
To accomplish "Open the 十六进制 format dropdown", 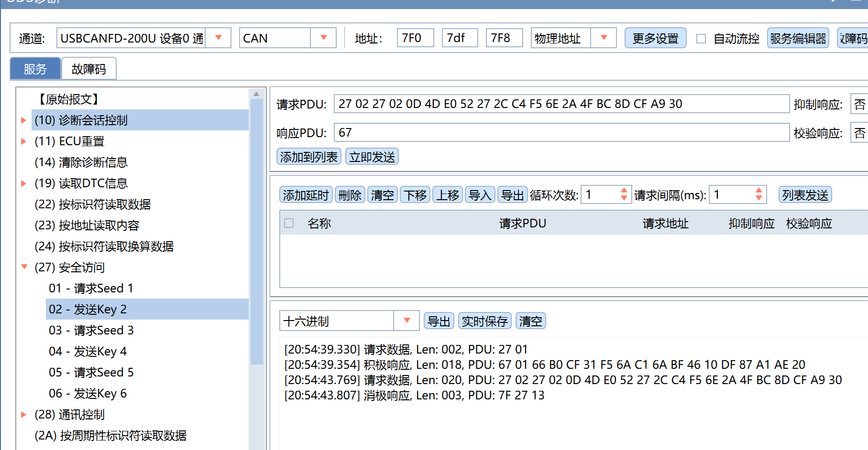I will (407, 321).
